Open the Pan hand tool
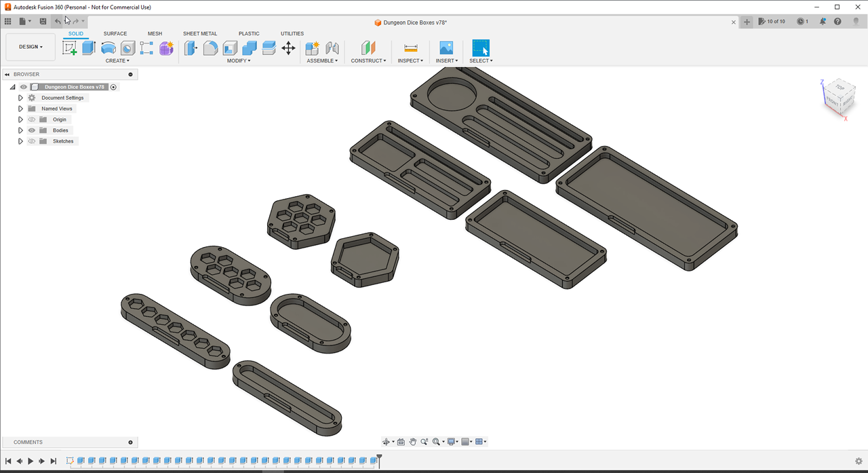 (412, 442)
